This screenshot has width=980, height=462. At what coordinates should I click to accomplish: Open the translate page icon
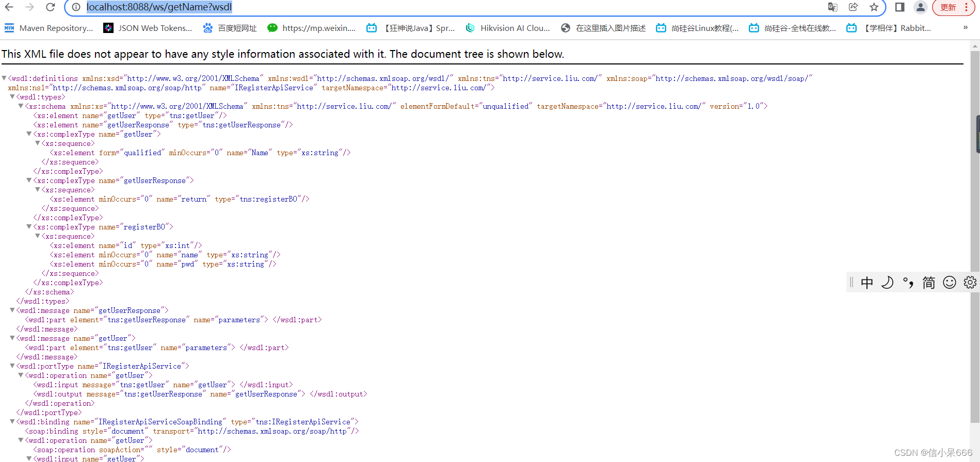(832, 7)
